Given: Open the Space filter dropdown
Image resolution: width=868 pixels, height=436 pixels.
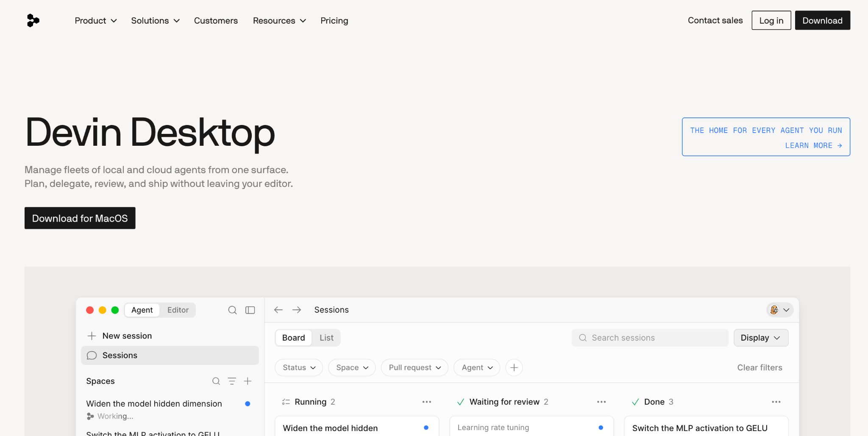Looking at the screenshot, I should tap(352, 367).
